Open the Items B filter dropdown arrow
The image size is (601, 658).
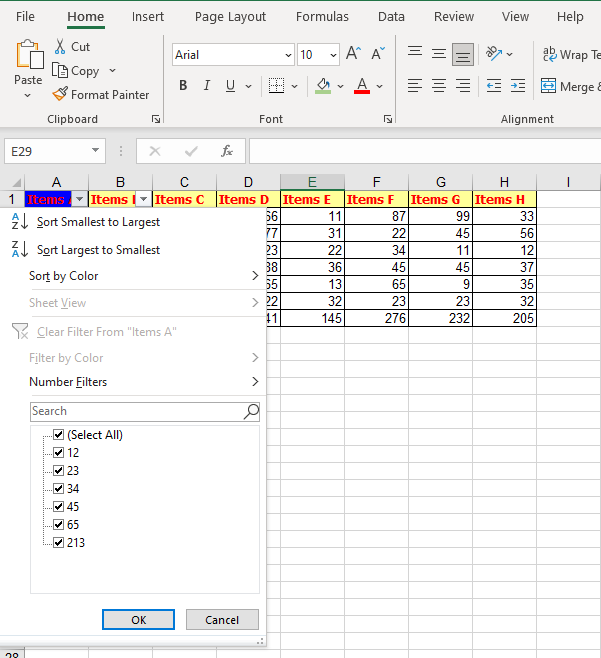(142, 199)
